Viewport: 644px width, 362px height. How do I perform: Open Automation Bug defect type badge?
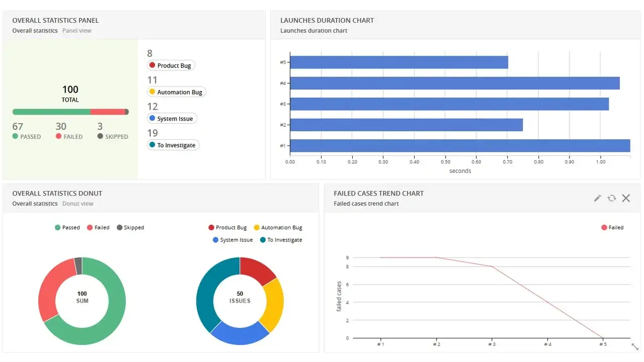tap(176, 92)
